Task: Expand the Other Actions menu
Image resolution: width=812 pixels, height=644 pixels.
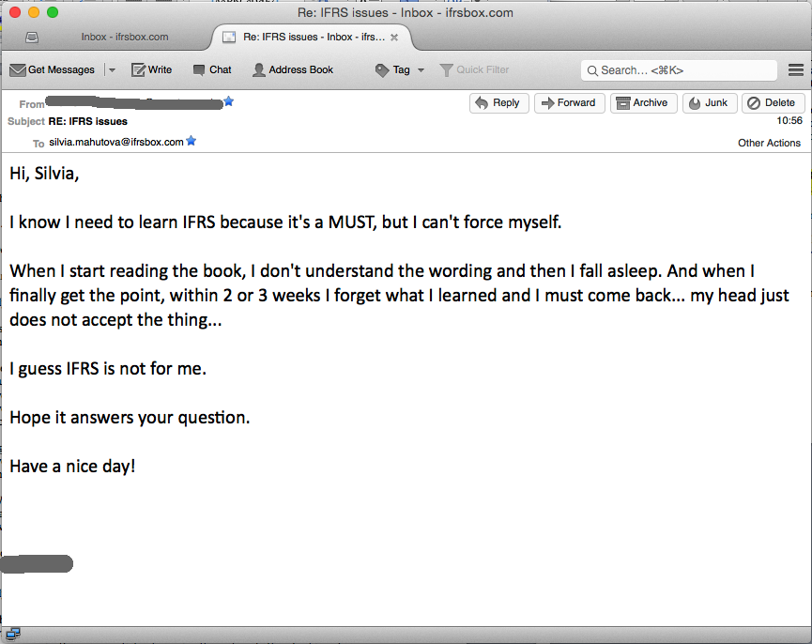Action: (x=769, y=143)
